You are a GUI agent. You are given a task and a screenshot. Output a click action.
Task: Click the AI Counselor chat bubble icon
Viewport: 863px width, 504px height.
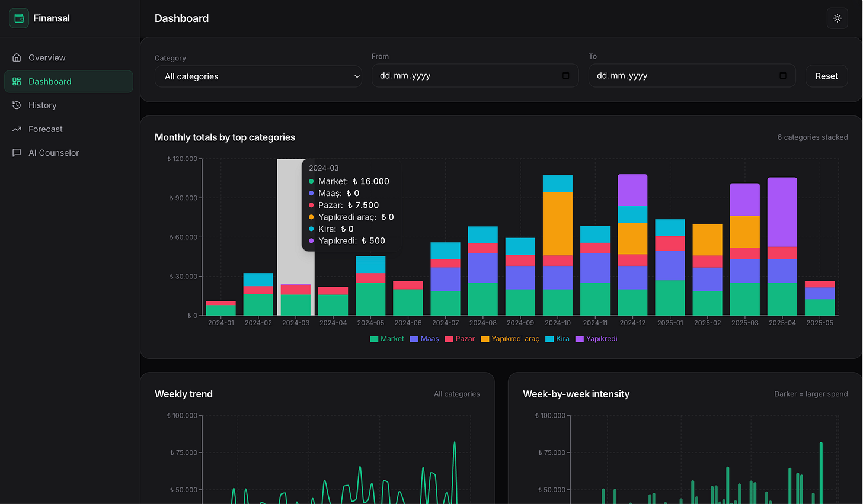coord(17,152)
